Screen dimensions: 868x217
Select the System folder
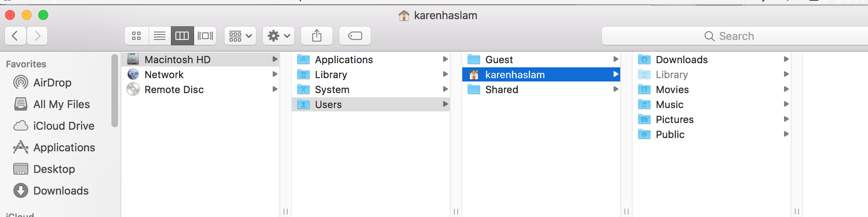pyautogui.click(x=371, y=89)
